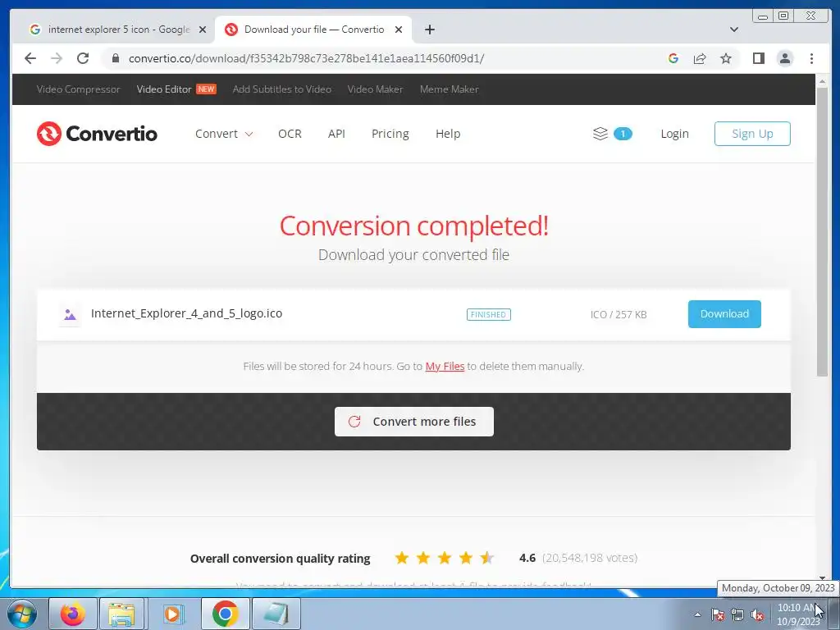Click the Action Center flag icon

(x=718, y=614)
